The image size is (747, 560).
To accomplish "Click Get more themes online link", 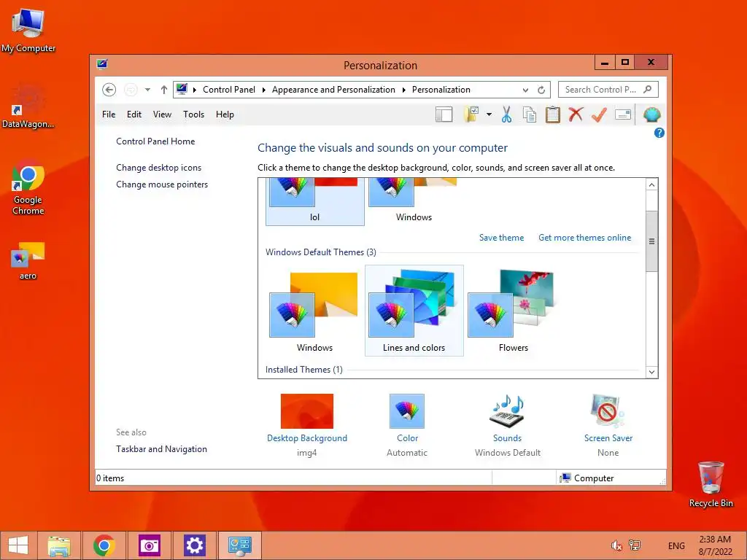I will pyautogui.click(x=584, y=238).
